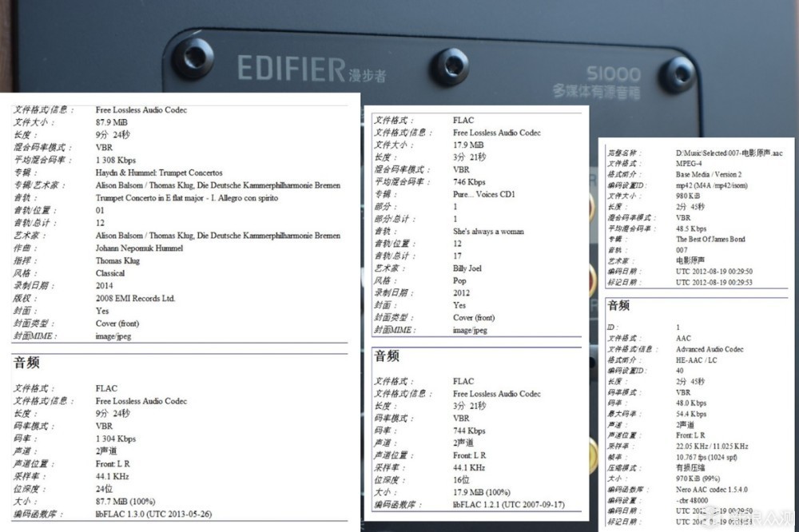The image size is (799, 532).
Task: Click the EDIFIER logo on the speaker
Action: coord(291,69)
